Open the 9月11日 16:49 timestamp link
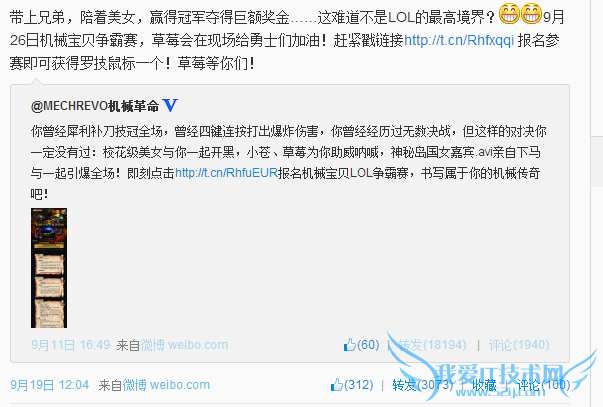This screenshot has width=603, height=407. click(71, 345)
